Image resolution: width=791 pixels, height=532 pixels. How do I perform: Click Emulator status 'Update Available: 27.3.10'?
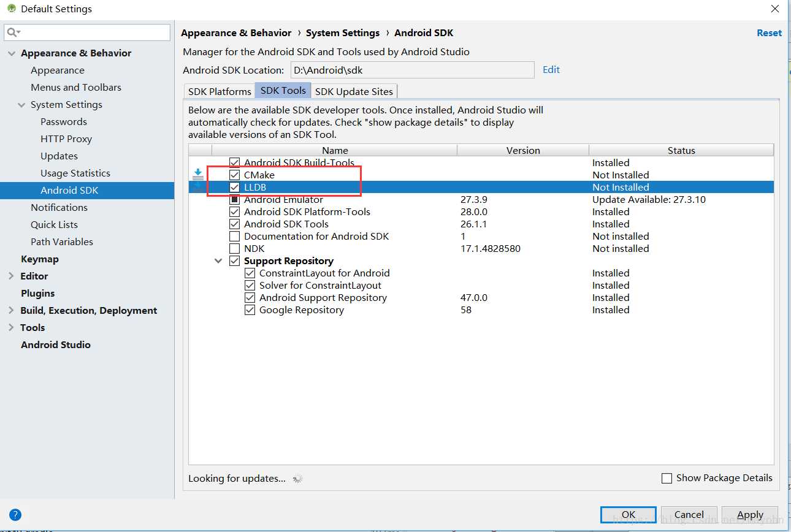[649, 200]
